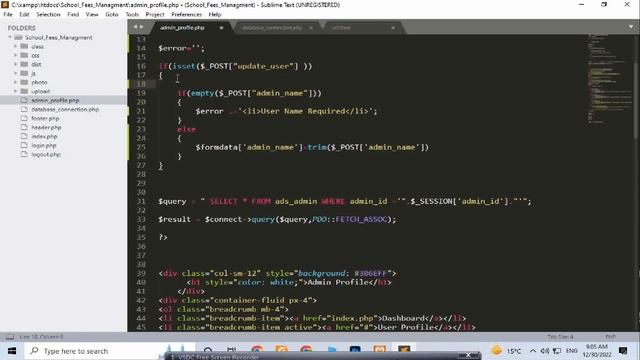Open the notification center icon

click(x=623, y=351)
